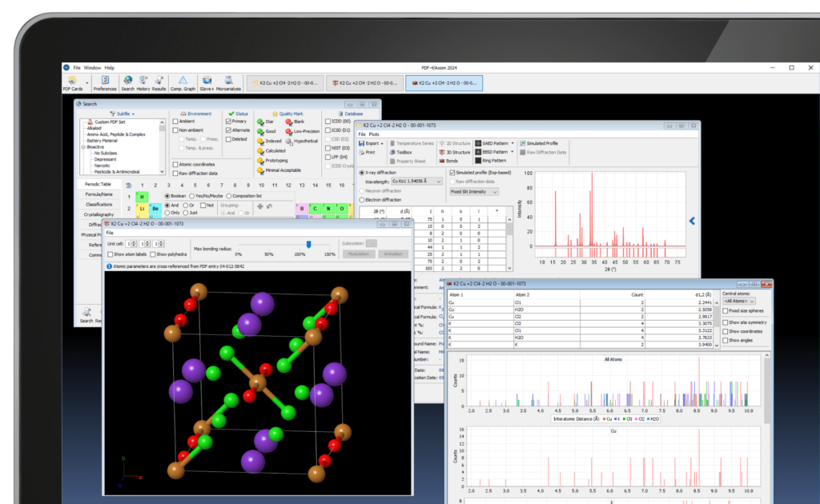Select the Battery Material subfile entry
820x504 pixels.
tap(102, 141)
